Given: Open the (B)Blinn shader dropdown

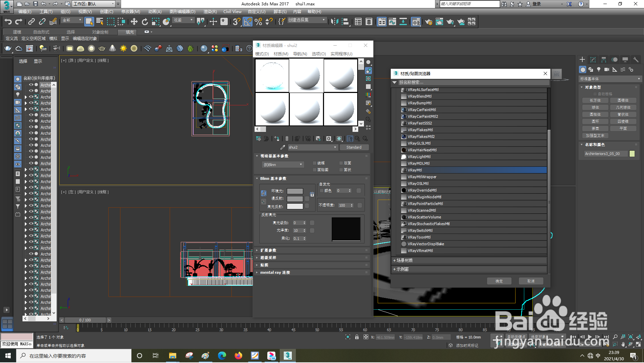Looking at the screenshot, I should pyautogui.click(x=283, y=165).
